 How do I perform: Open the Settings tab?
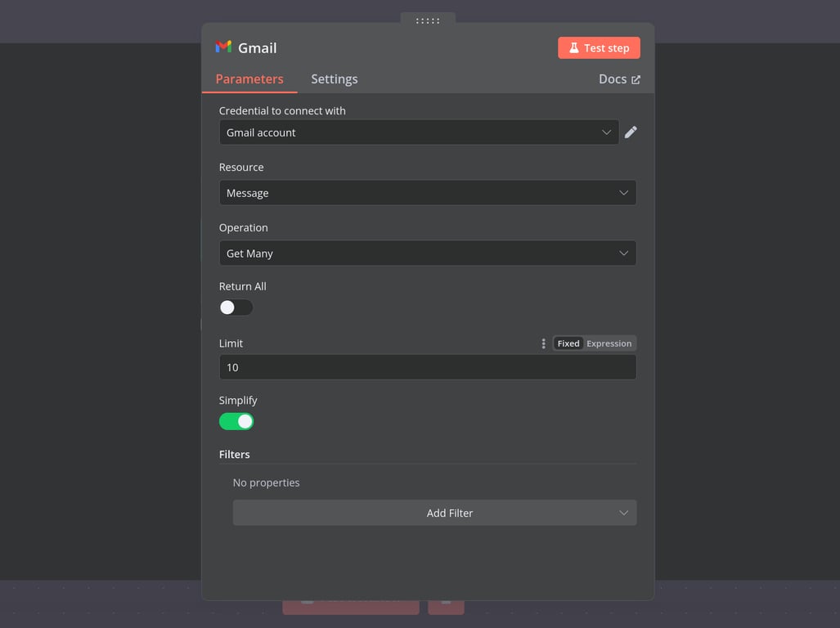[x=334, y=78]
